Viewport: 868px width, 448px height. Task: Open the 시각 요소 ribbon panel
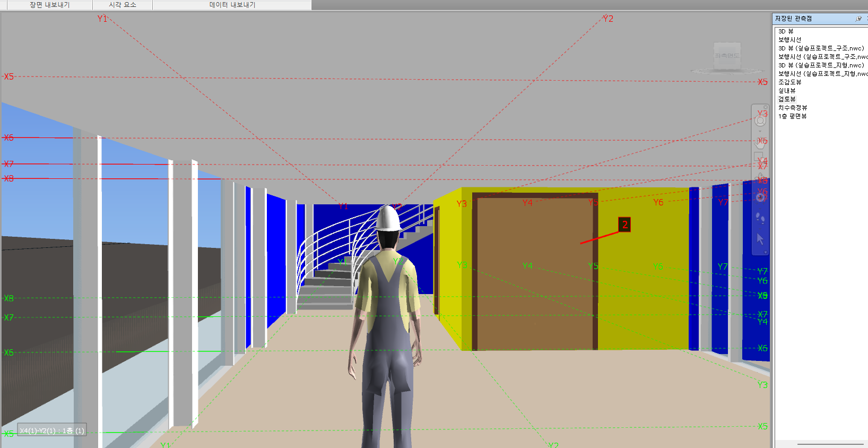pos(123,5)
